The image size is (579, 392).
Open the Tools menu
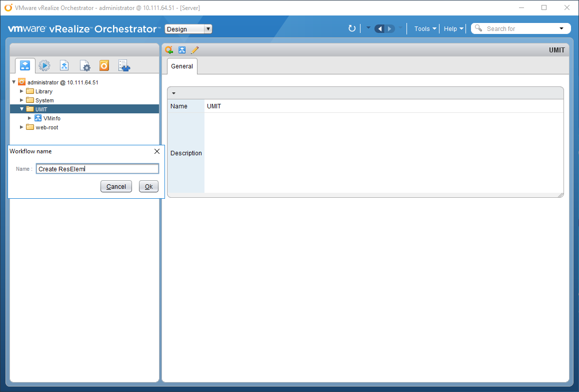coord(425,28)
